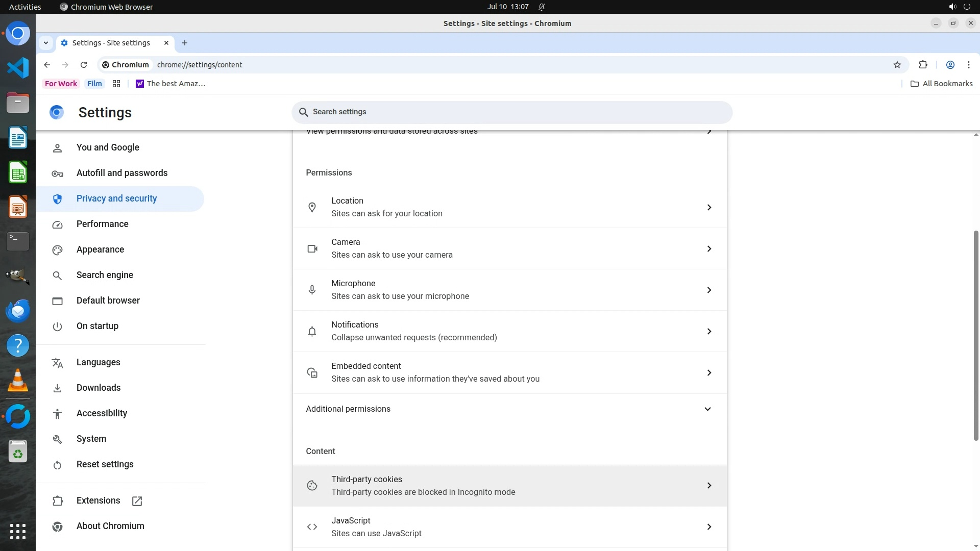
Task: Expand Additional permissions section
Action: [x=509, y=409]
